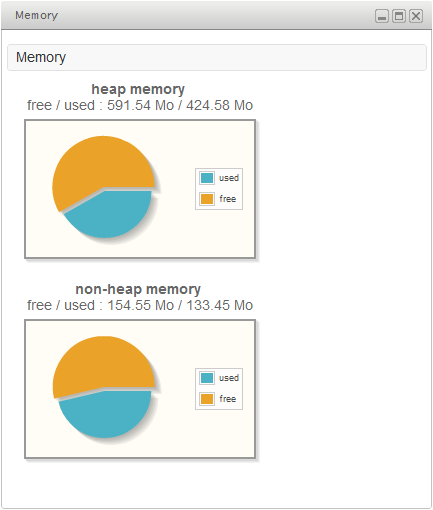The image size is (433, 510).
Task: Click the Memory window title bar text
Action: [x=37, y=15]
